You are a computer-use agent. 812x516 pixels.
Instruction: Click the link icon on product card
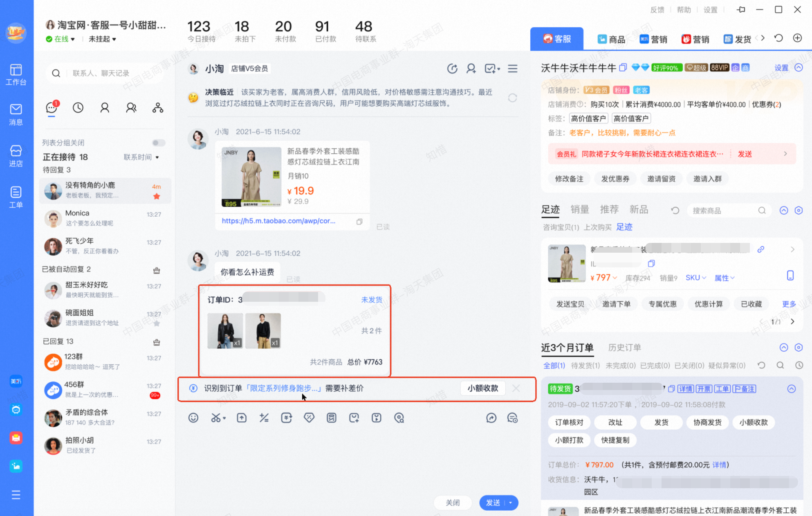tap(761, 249)
